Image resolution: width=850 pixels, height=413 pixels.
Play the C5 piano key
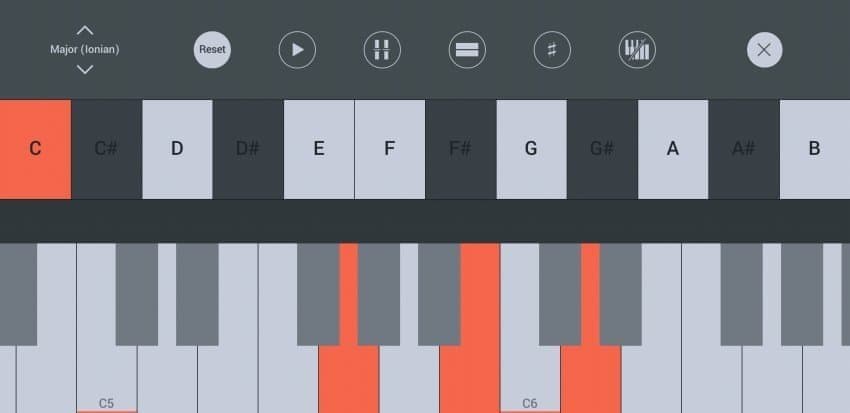pyautogui.click(x=106, y=385)
